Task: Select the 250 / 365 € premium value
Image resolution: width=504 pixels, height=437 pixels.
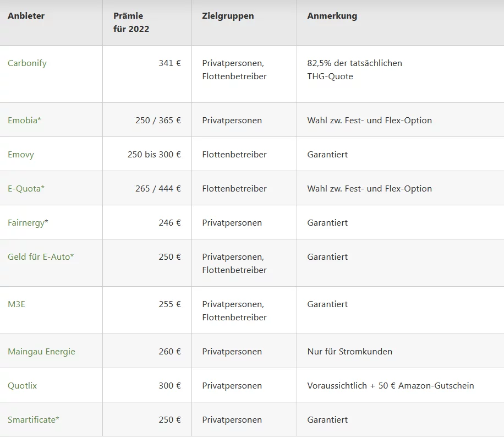Action: coord(158,121)
